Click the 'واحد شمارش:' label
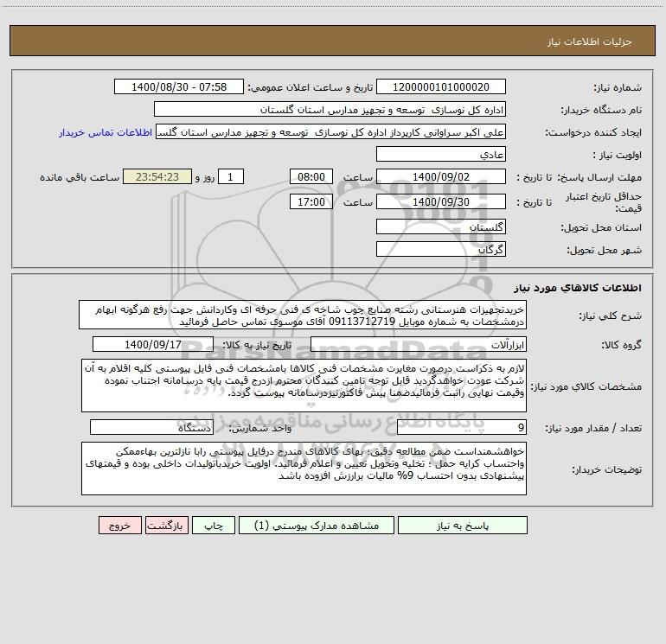Viewport: 666px width, 644px height. 260,428
